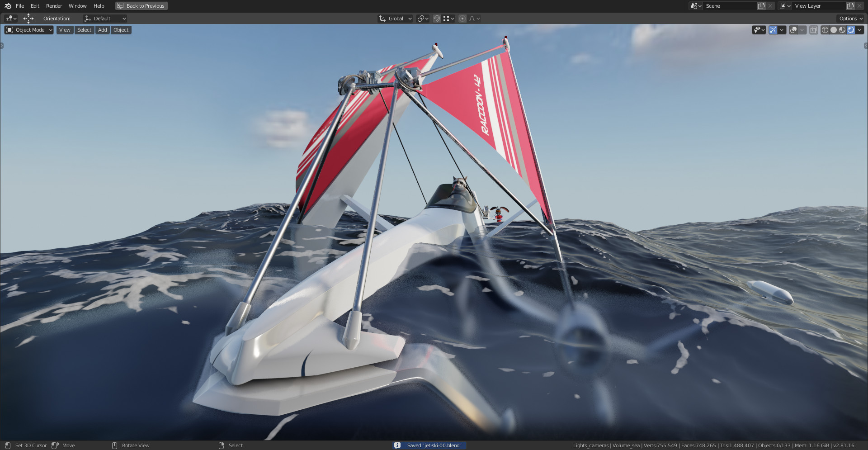Open the viewport View menu
Screen dimensions: 868x450
65,30
